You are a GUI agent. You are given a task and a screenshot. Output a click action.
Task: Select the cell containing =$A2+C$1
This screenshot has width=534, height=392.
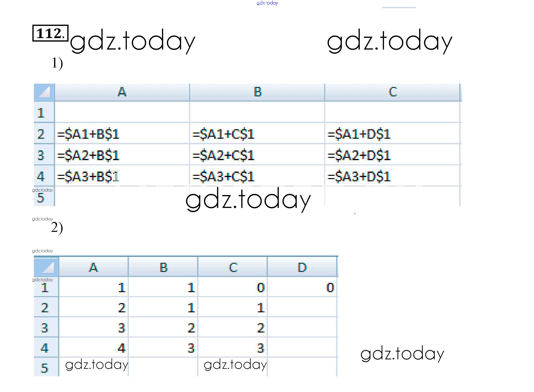coord(257,155)
